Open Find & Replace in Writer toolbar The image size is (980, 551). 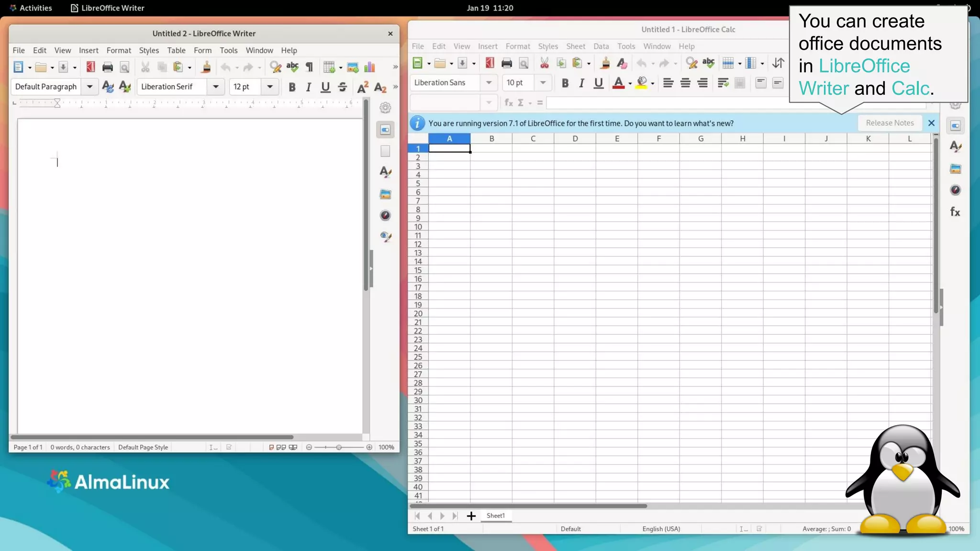276,67
